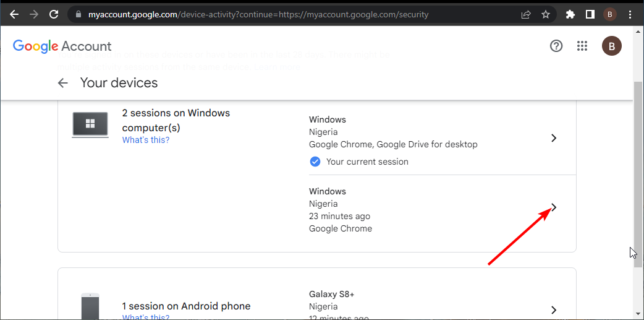Image resolution: width=644 pixels, height=320 pixels.
Task: Open the Google apps grid
Action: [x=582, y=46]
